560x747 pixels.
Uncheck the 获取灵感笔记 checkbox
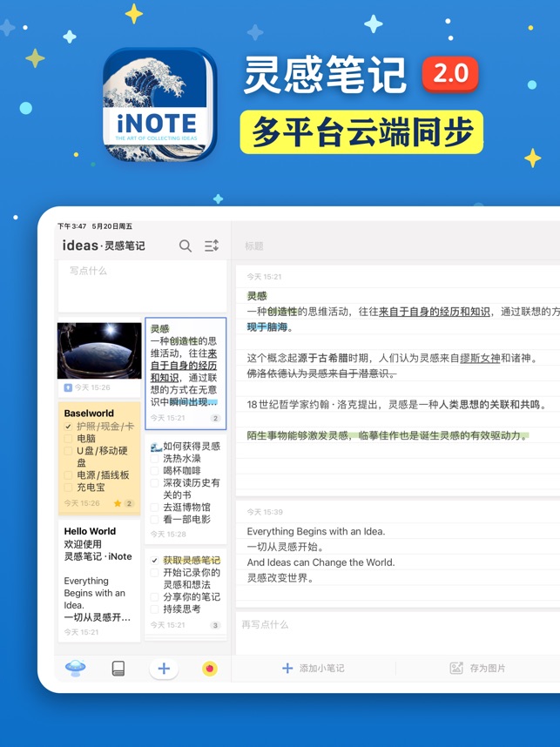(x=155, y=561)
